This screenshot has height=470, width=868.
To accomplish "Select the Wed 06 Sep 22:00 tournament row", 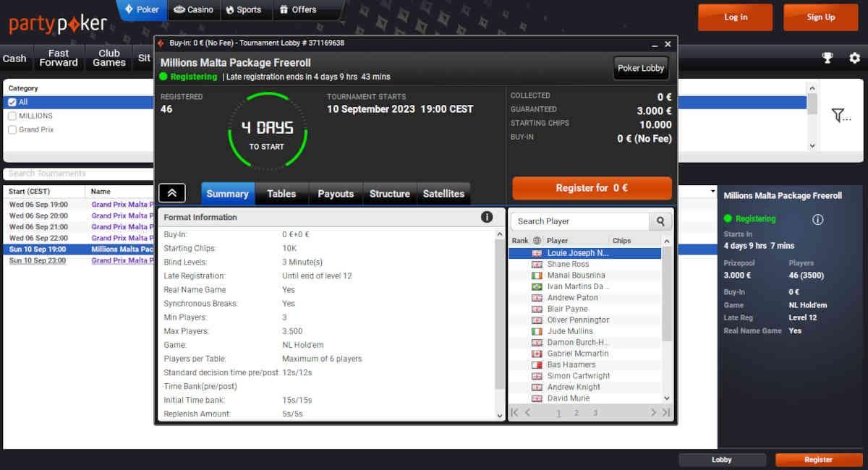I will 80,238.
